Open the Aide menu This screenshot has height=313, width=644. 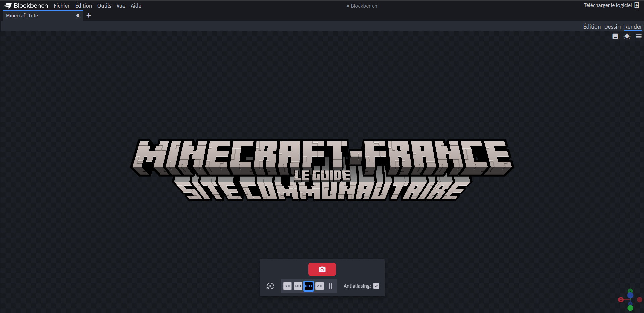pos(136,6)
